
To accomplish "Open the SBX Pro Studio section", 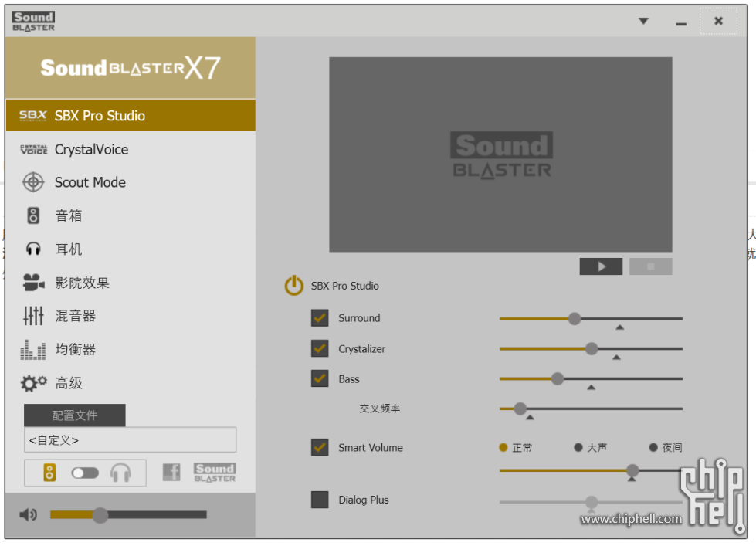I will click(x=131, y=116).
